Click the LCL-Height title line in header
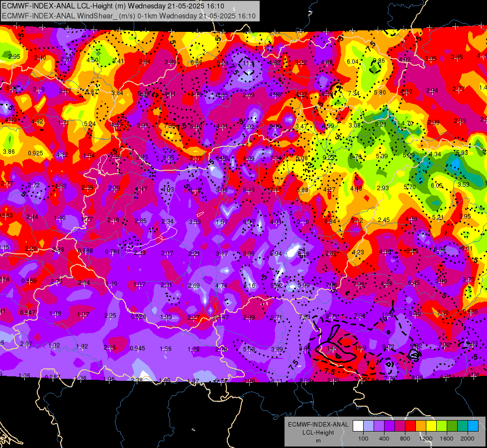This screenshot has height=448, width=487. point(113,6)
